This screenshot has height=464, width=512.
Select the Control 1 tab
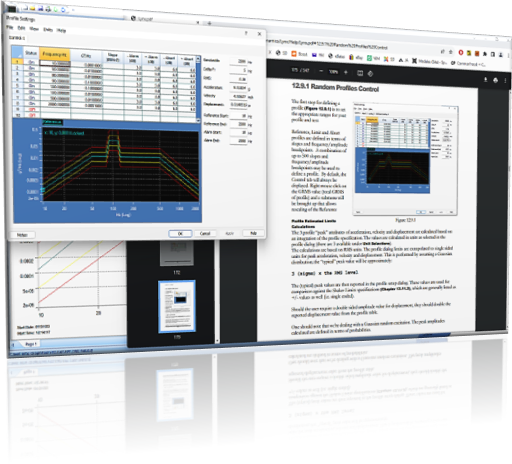[x=17, y=38]
